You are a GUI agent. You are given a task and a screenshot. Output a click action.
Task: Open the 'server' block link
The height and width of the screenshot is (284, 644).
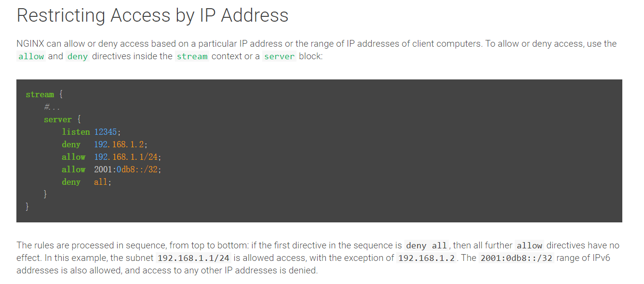click(x=280, y=56)
